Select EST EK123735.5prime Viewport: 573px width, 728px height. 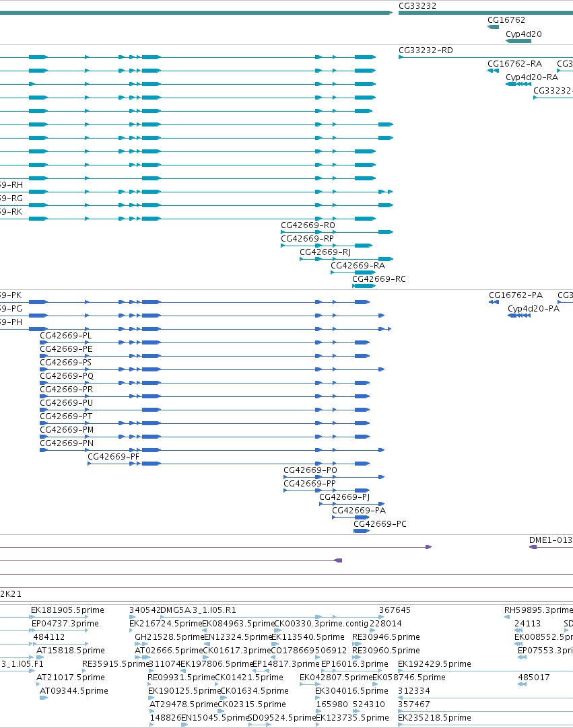[x=352, y=719]
